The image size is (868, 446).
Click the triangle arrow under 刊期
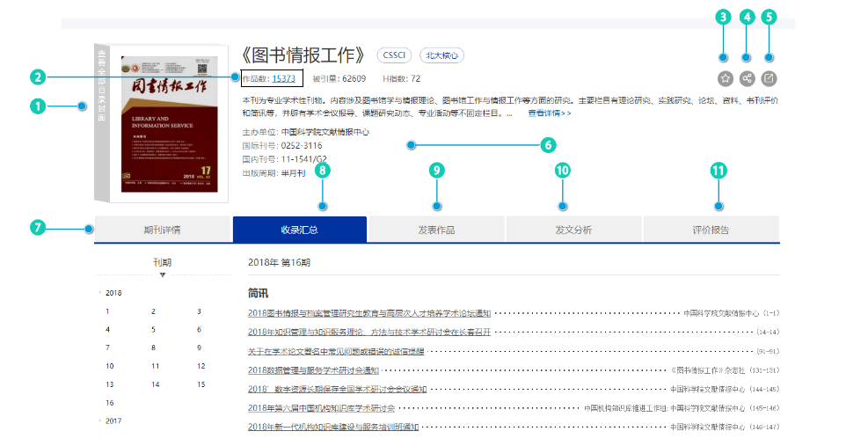(x=162, y=275)
